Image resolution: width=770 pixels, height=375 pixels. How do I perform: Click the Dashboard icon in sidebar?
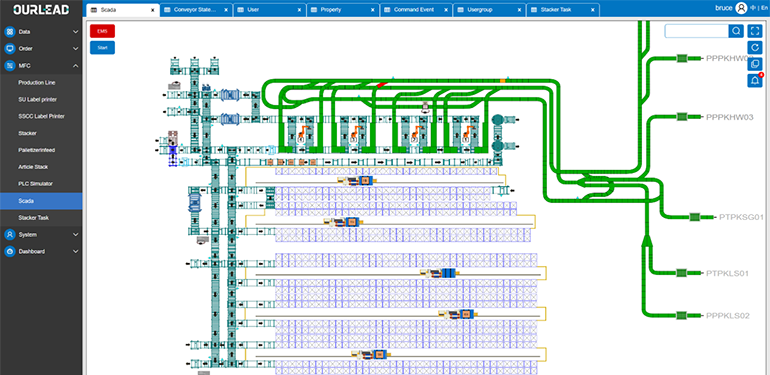[10, 252]
